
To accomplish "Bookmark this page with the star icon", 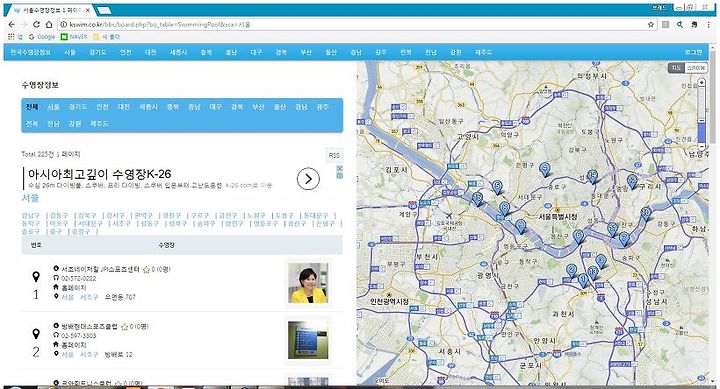I will click(x=651, y=25).
